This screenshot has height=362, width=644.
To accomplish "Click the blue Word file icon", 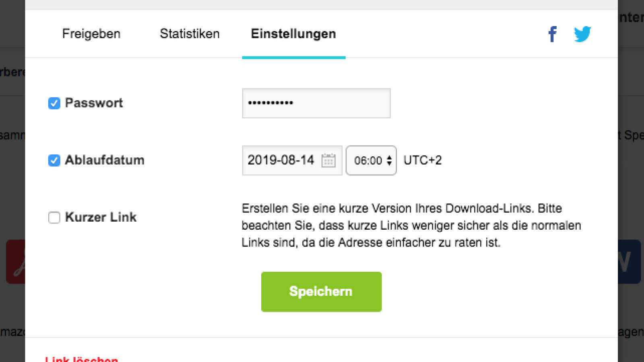I will pos(629,262).
